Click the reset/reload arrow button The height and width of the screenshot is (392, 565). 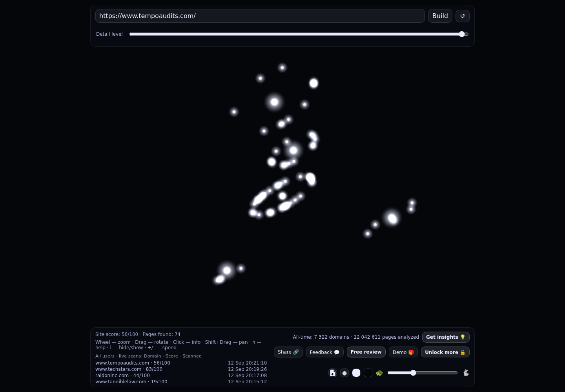[462, 16]
